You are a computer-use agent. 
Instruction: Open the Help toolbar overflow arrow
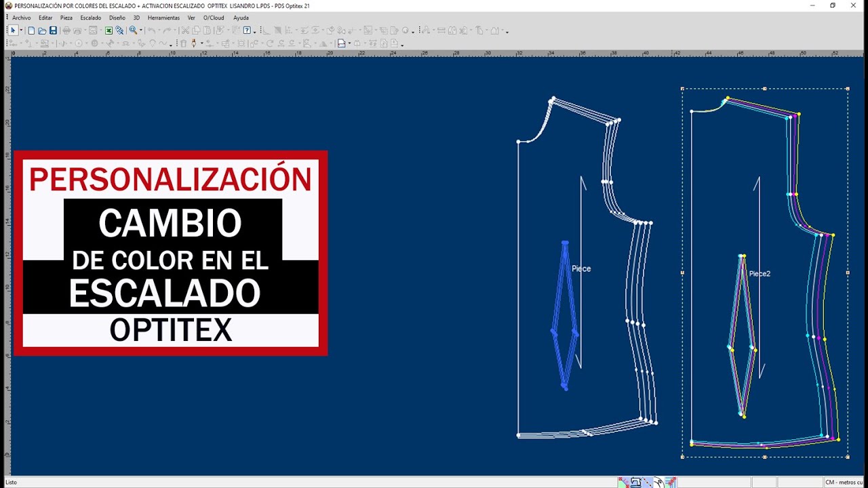point(254,32)
